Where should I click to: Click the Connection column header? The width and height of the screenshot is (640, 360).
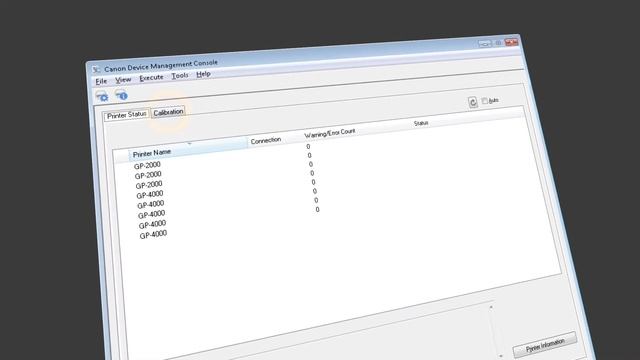pyautogui.click(x=266, y=140)
